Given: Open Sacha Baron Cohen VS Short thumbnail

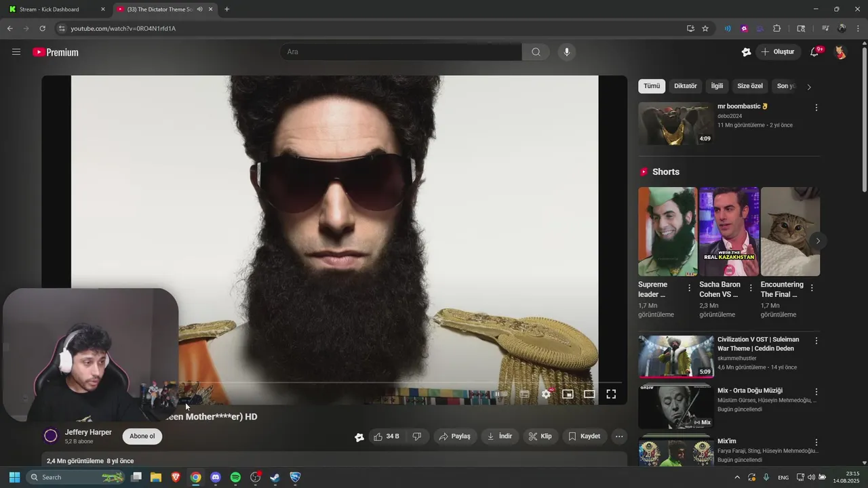Looking at the screenshot, I should pos(729,232).
